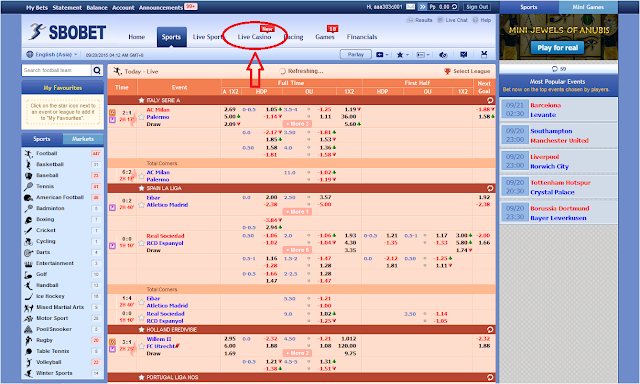Open the Motor Sport icon
Screen dimensions: 640x384
(28, 319)
